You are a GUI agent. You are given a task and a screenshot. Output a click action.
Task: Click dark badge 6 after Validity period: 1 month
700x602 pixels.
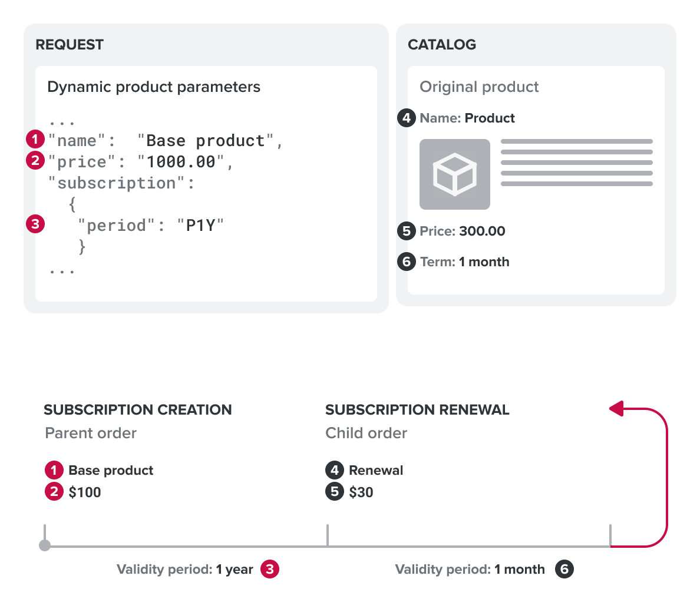[564, 569]
